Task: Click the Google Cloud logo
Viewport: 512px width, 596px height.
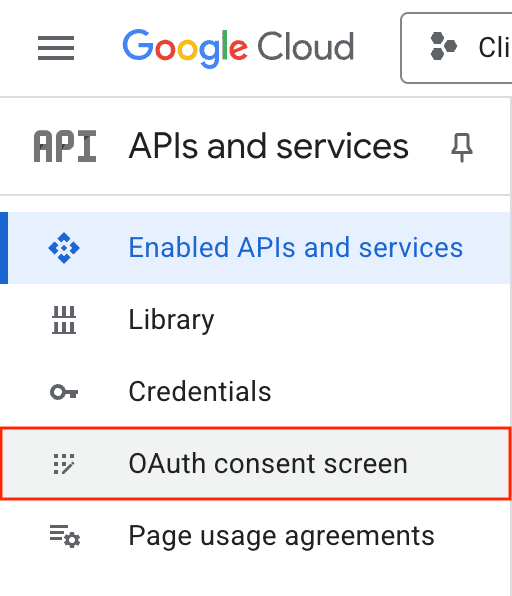Action: (x=238, y=48)
